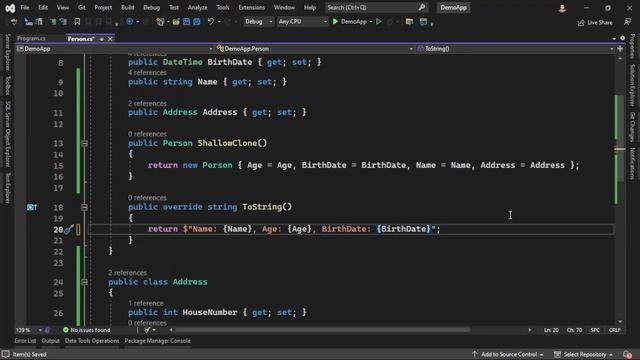Open the Extensions menu
This screenshot has height=360, width=640.
(x=251, y=7)
